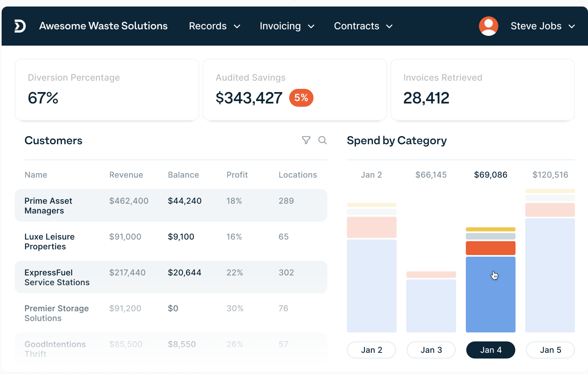Click the Steve Jobs profile avatar icon
The width and height of the screenshot is (588, 374).
tap(488, 26)
